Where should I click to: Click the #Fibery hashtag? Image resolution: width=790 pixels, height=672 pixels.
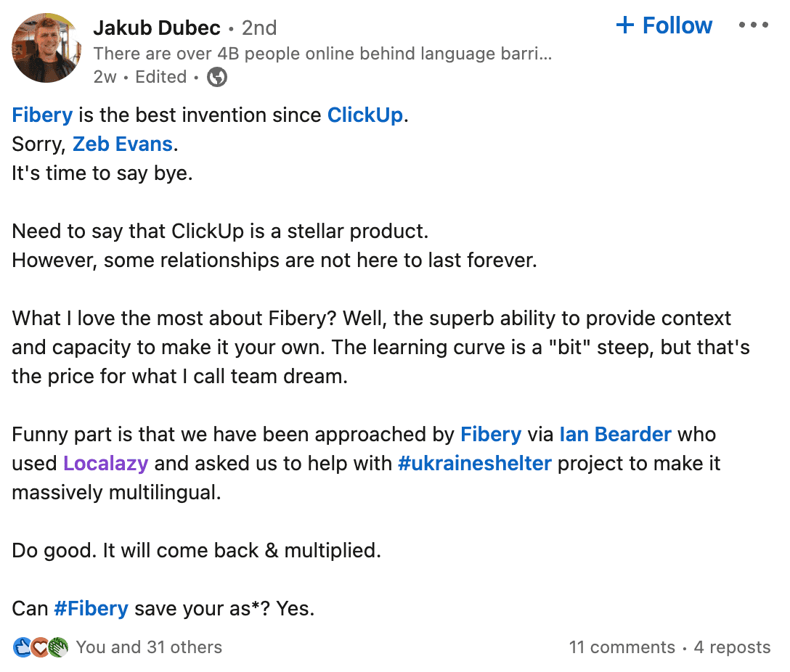91,609
